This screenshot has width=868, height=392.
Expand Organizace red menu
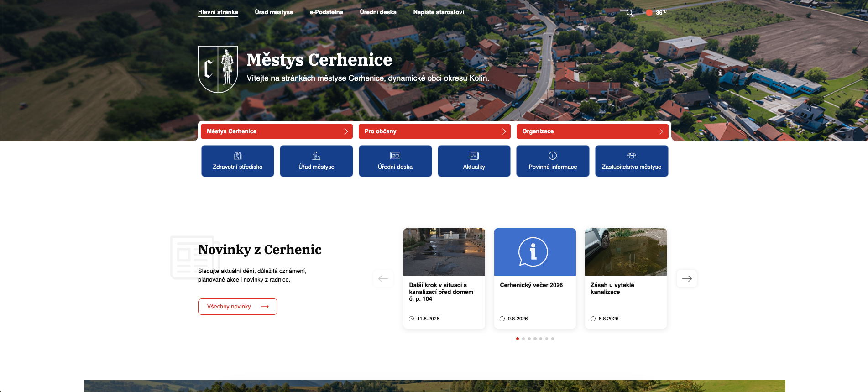click(592, 131)
